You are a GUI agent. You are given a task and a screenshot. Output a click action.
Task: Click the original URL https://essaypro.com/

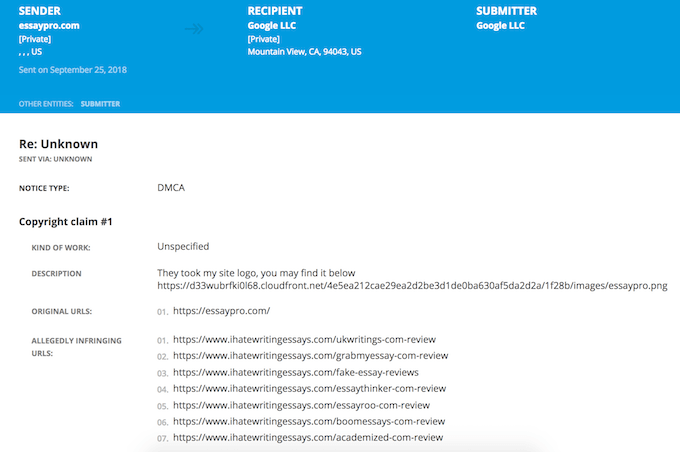(222, 311)
